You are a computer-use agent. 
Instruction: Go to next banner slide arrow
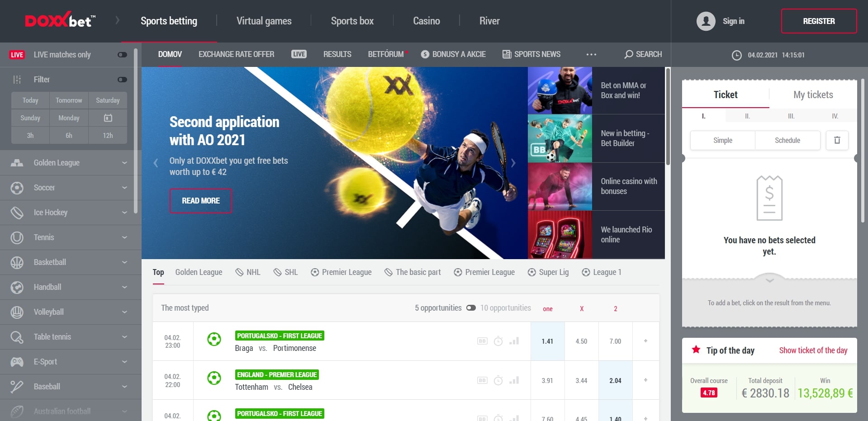513,163
